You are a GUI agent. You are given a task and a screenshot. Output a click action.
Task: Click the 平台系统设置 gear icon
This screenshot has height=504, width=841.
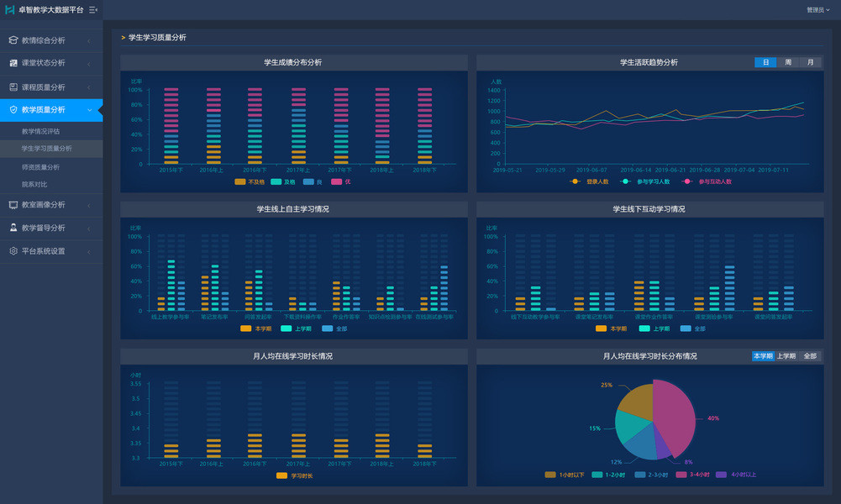[x=13, y=251]
